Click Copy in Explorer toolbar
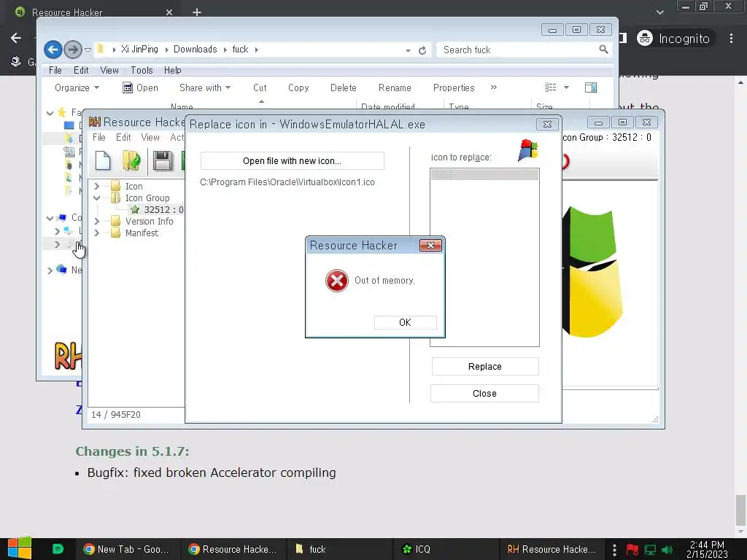This screenshot has width=747, height=560. [298, 87]
